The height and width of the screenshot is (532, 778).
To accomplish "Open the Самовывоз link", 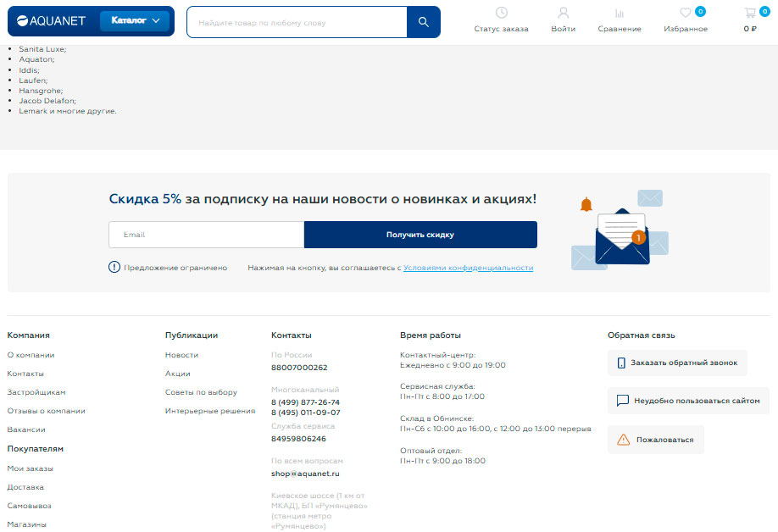I will (x=29, y=506).
